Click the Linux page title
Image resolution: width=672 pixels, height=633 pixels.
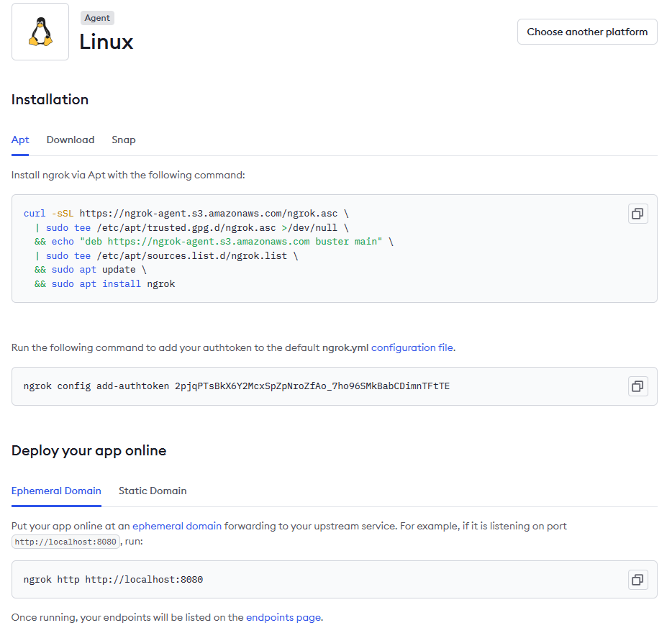(x=106, y=42)
